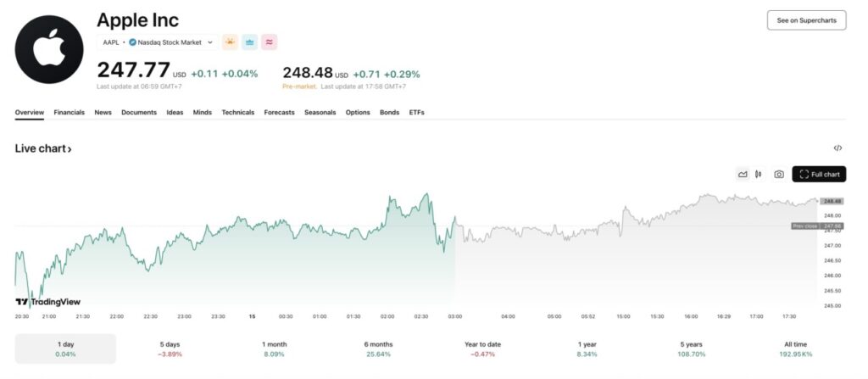Open the Technicals tab
The image size is (868, 379).
point(238,113)
